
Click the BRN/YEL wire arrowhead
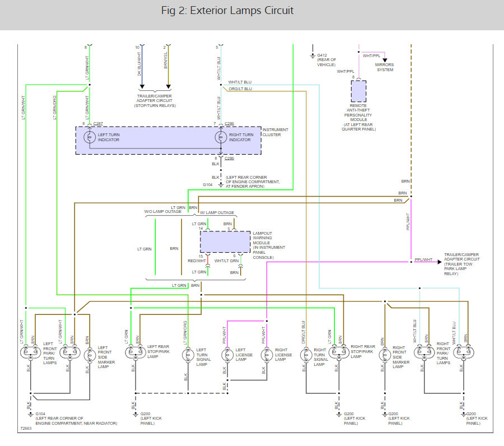coord(168,86)
